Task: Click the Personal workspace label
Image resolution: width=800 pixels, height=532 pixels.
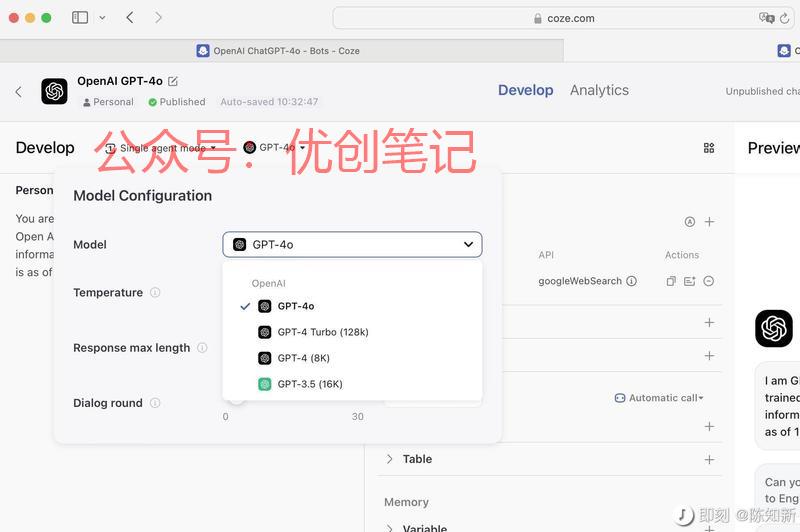Action: [x=108, y=102]
